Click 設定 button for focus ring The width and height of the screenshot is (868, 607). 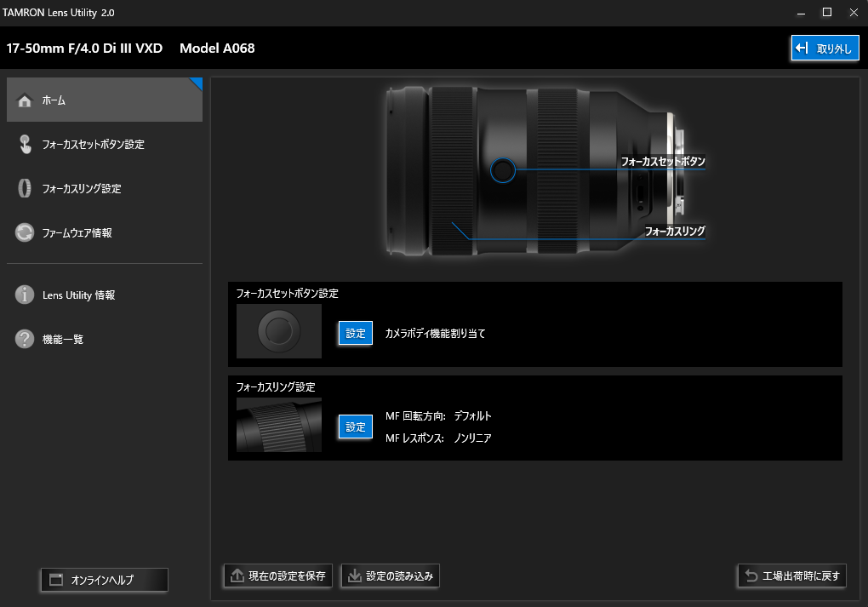click(x=356, y=427)
